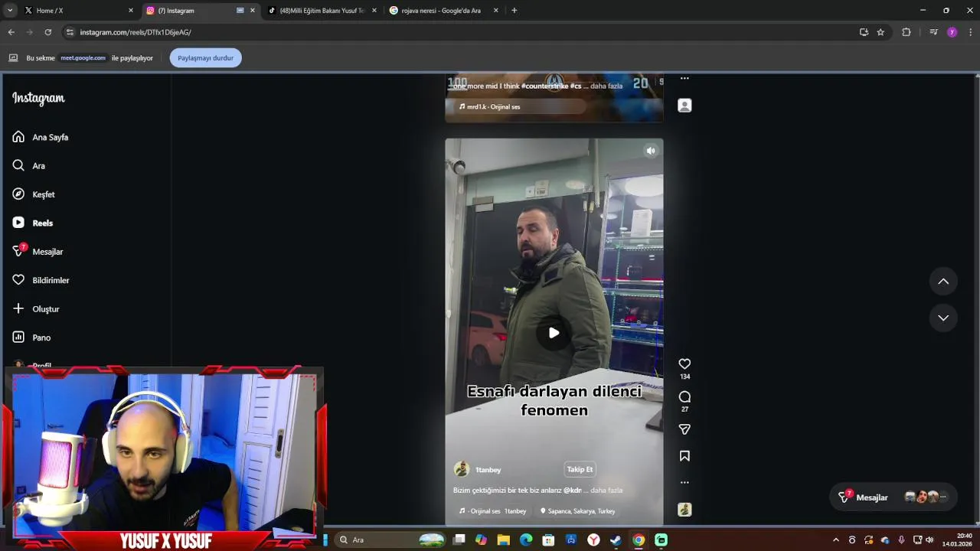Open Steam from the taskbar
980x551 pixels.
click(616, 540)
